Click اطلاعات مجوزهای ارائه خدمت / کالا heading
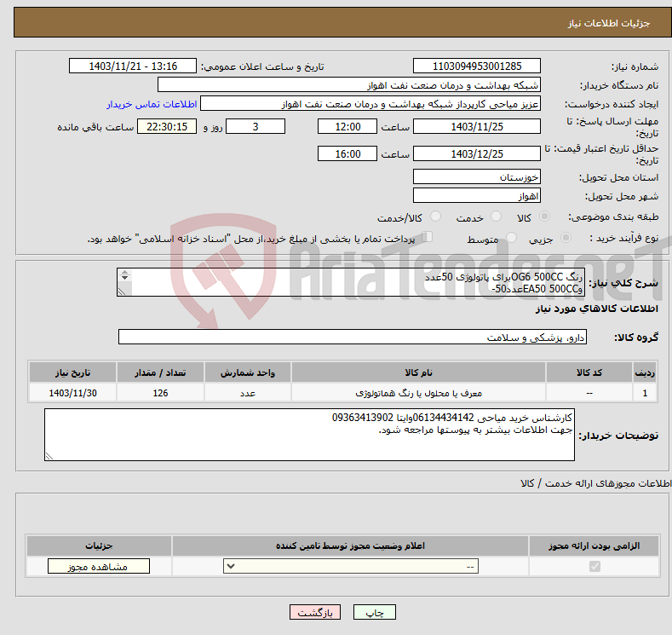672x635 pixels. pos(595,483)
